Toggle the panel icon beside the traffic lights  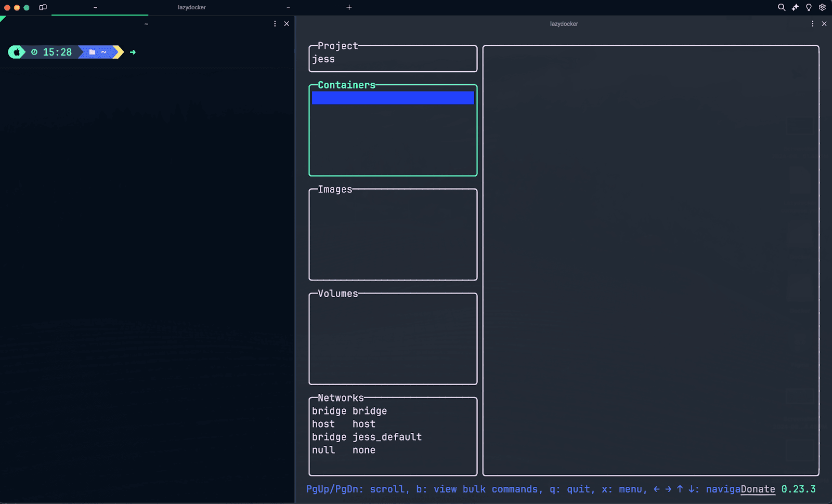tap(43, 7)
